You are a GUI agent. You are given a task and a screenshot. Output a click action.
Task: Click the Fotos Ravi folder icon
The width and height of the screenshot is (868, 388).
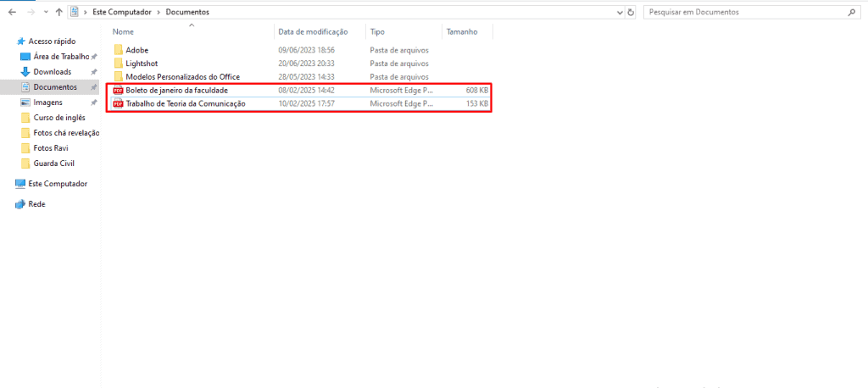coord(25,148)
